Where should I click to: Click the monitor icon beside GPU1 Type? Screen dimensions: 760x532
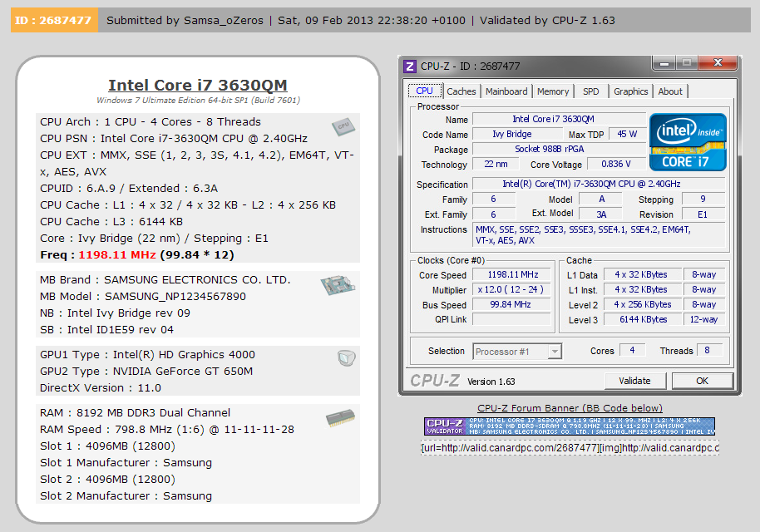(x=346, y=358)
